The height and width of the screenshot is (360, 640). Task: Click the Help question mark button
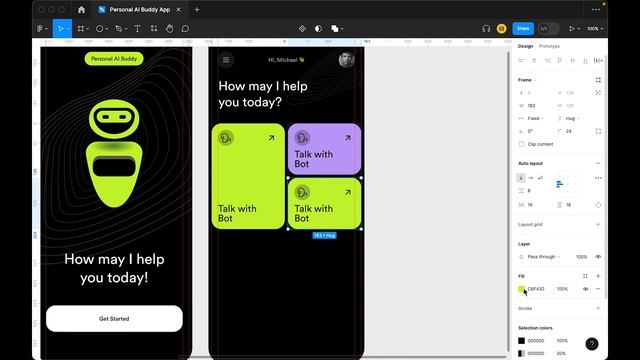[592, 344]
